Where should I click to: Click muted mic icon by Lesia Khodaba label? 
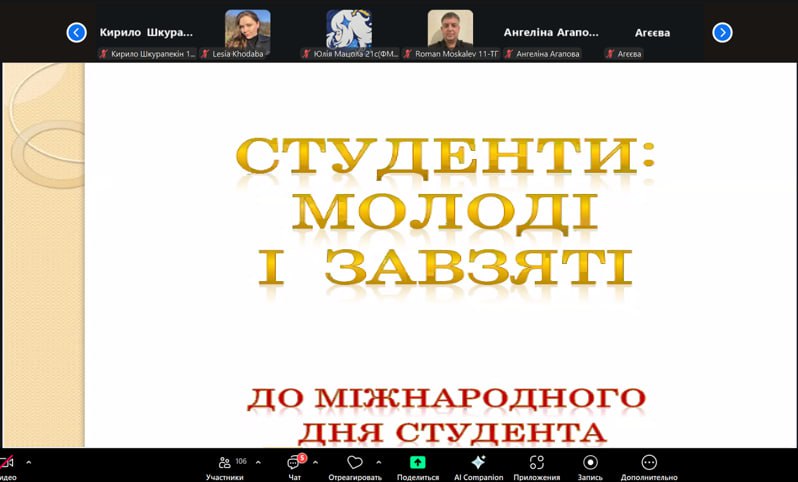[205, 54]
